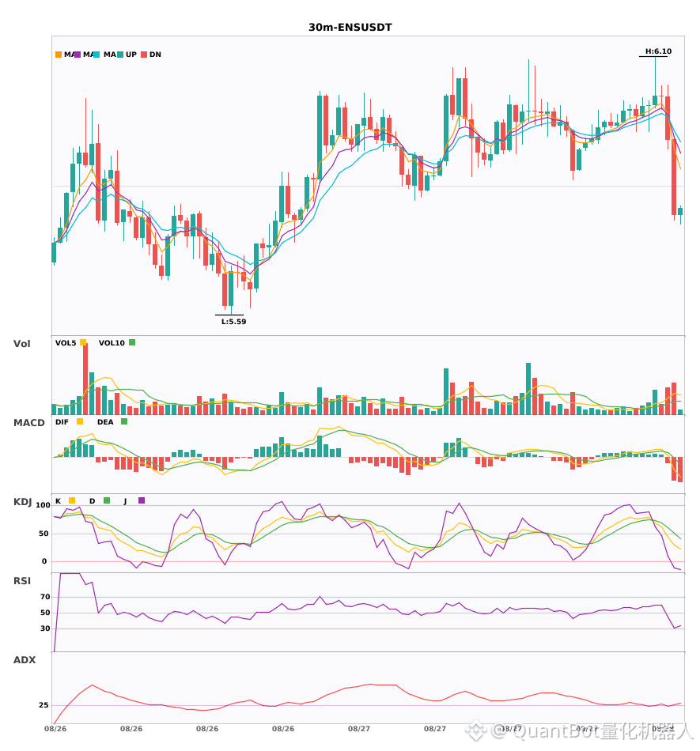The image size is (700, 751).
Task: Click the VOL5 legend text
Action: [x=66, y=343]
